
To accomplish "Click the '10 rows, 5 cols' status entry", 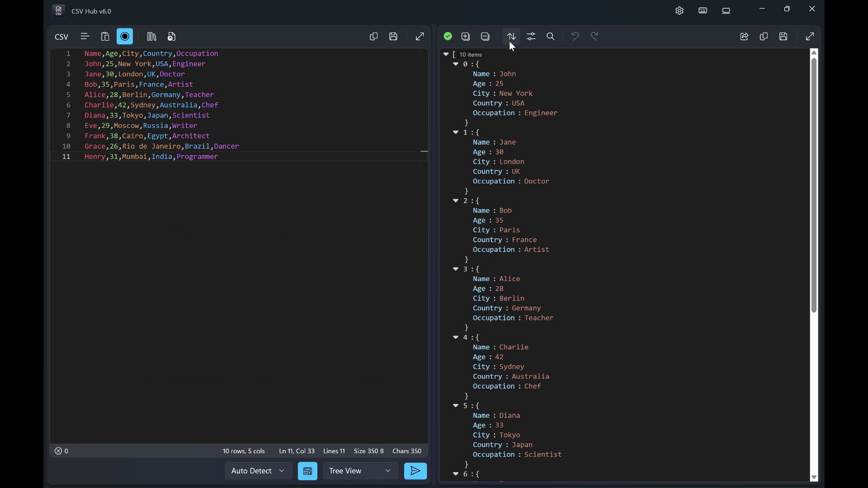I will (x=244, y=451).
